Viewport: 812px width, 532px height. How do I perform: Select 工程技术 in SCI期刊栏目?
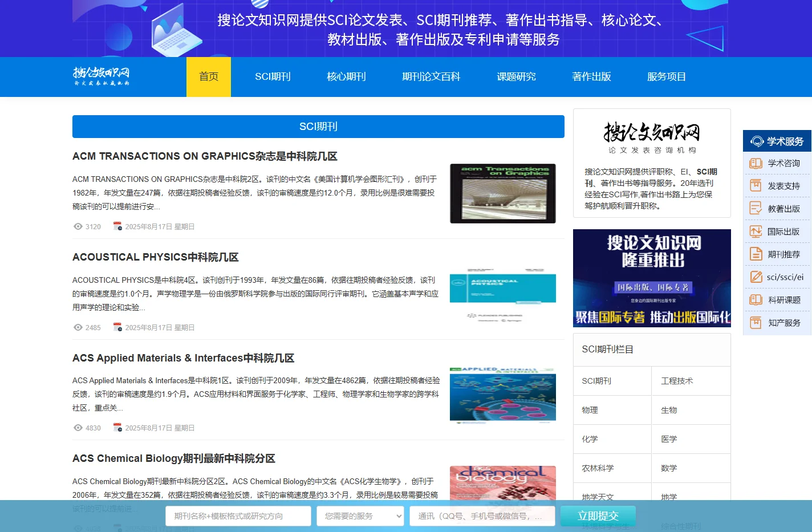pos(677,381)
